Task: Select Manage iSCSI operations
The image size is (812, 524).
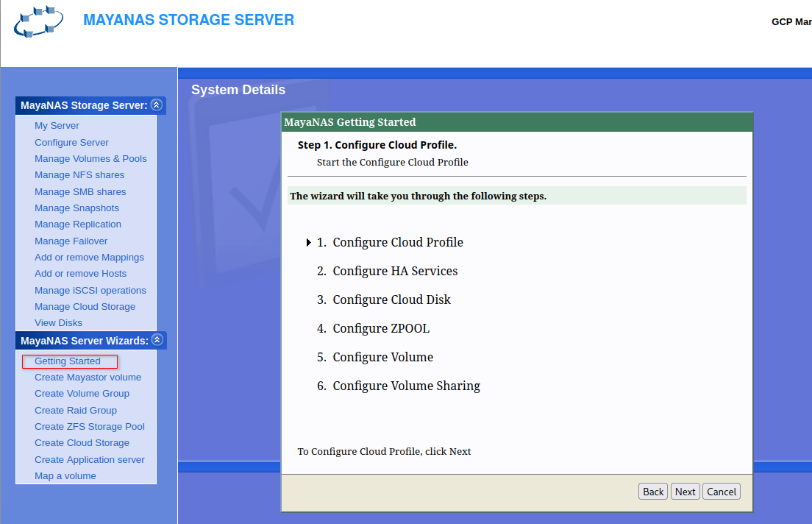Action: [90, 291]
